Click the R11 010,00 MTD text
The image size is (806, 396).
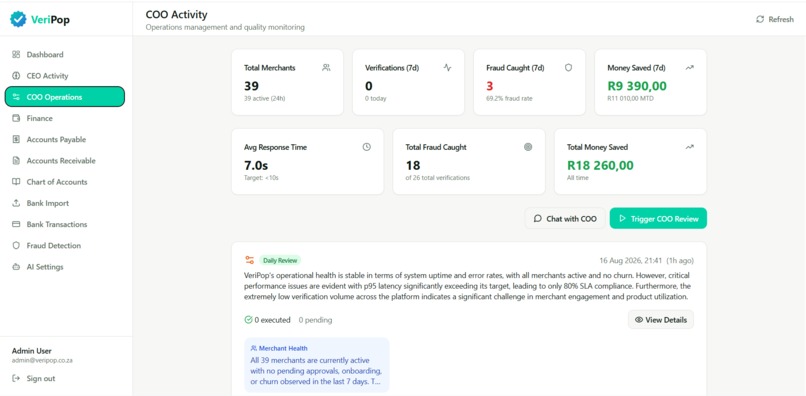click(x=631, y=98)
